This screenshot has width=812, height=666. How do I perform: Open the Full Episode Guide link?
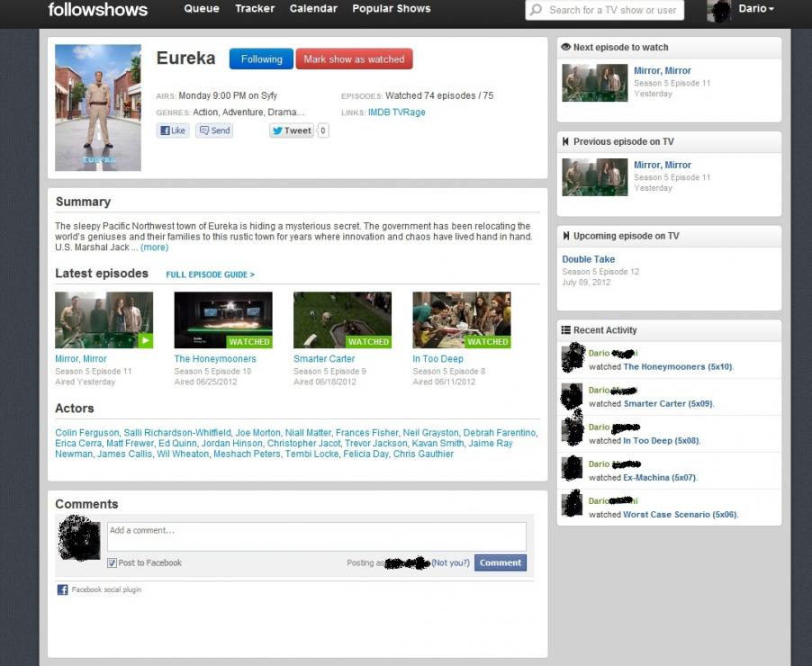(211, 274)
